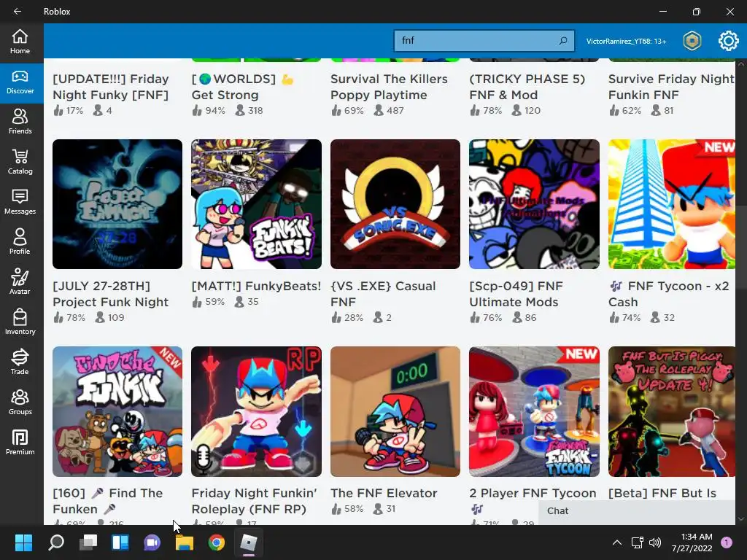Screen dimensions: 747x560
Task: Open FNF Tycoon x2 Cash thumbnail
Action: [672, 204]
